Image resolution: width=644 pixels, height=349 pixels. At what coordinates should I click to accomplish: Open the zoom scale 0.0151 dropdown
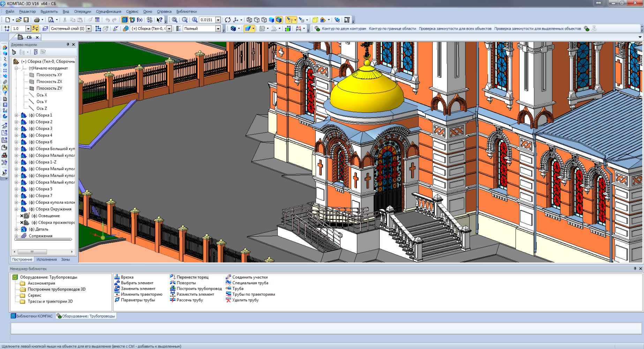pyautogui.click(x=218, y=20)
